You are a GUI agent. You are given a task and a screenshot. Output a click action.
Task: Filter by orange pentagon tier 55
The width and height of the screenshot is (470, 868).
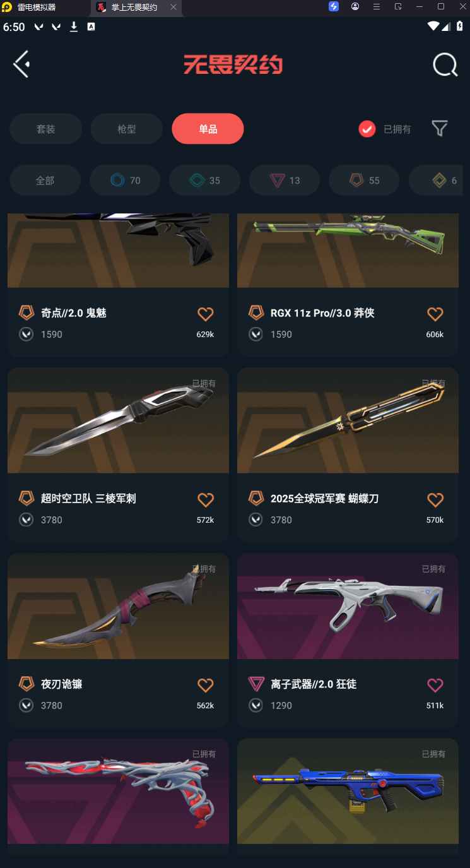coord(364,181)
